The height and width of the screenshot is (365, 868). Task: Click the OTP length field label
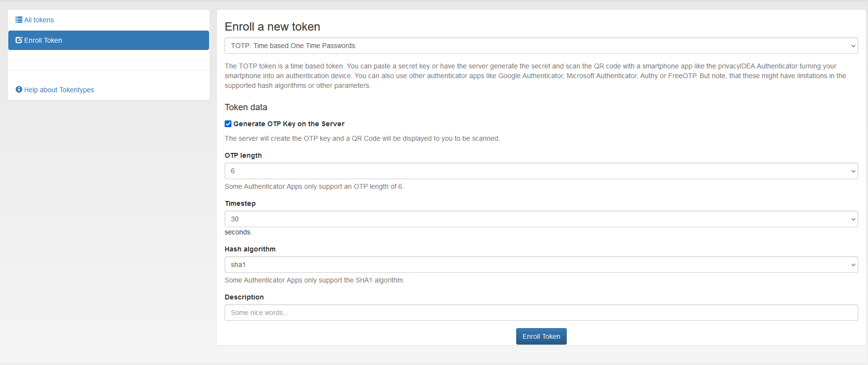(243, 155)
